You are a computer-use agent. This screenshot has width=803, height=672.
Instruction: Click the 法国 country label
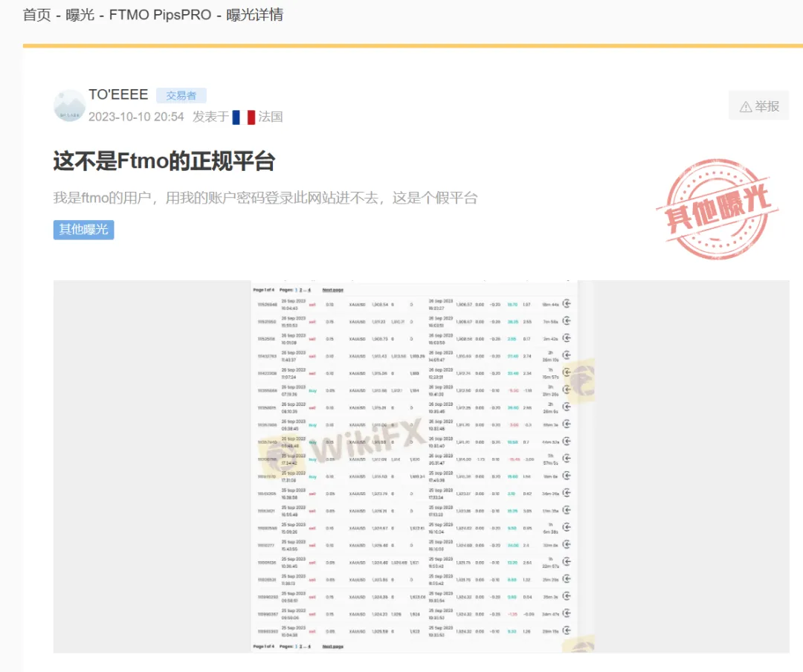271,117
